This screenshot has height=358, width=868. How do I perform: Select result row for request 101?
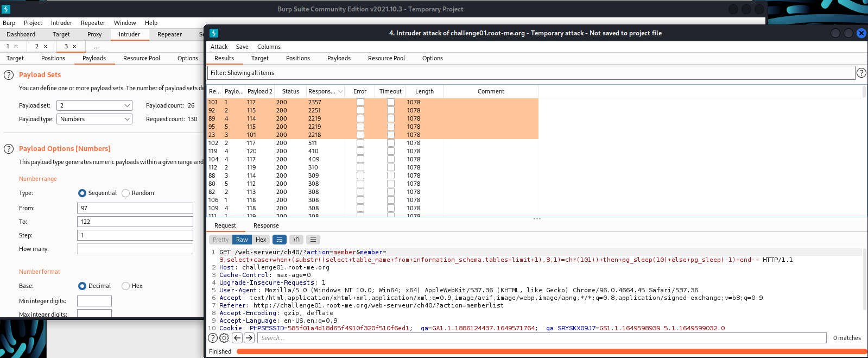pos(373,102)
